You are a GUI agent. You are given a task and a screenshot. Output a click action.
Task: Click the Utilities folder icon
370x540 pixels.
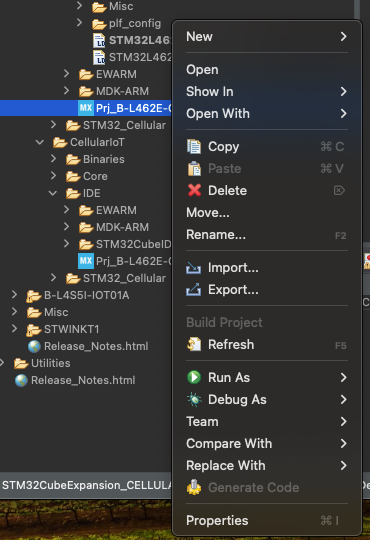tap(21, 363)
